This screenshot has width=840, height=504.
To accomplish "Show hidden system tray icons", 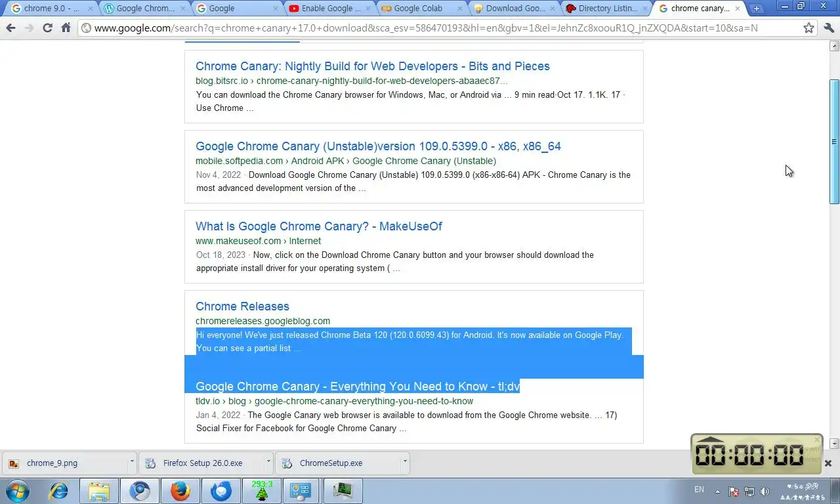I will click(717, 491).
